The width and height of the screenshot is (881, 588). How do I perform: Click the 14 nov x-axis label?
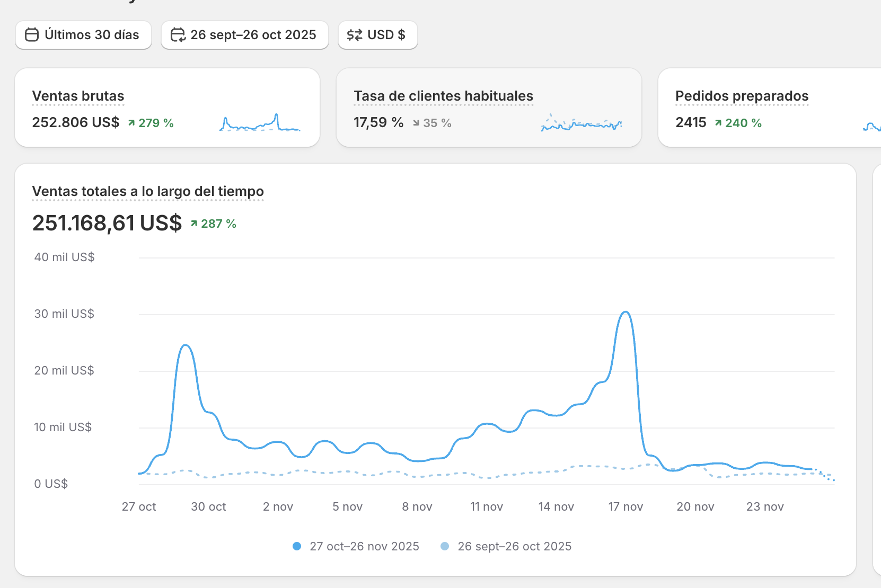point(556,507)
